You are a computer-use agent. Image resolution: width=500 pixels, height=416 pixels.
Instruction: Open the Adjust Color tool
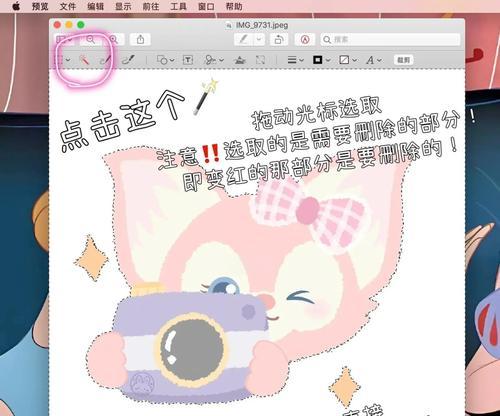[x=240, y=60]
